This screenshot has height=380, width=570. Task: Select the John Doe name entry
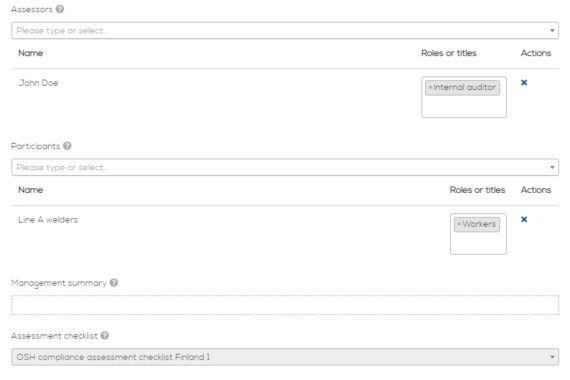pos(38,83)
